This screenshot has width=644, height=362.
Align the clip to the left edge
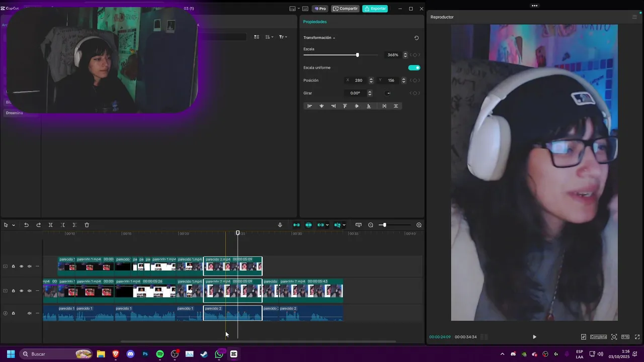(309, 106)
